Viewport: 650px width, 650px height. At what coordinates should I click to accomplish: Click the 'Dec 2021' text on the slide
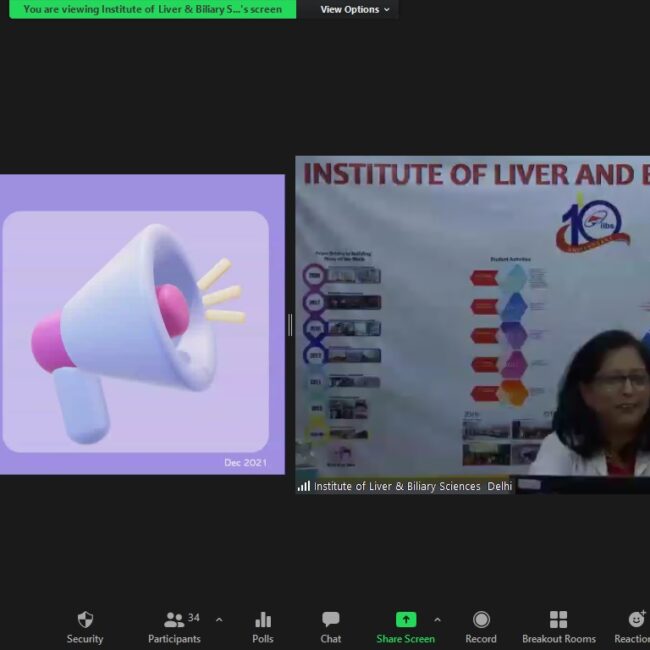(x=245, y=463)
